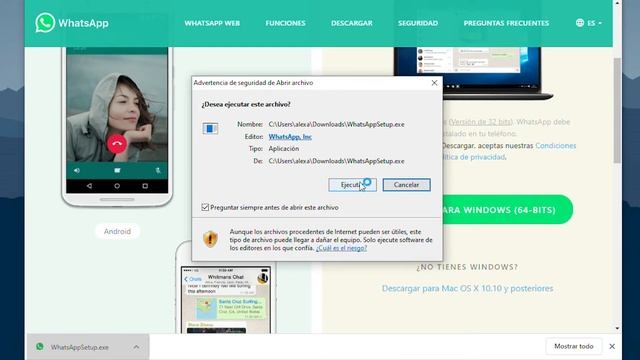Open DESCARGAR menu item
The width and height of the screenshot is (640, 360).
pos(352,23)
